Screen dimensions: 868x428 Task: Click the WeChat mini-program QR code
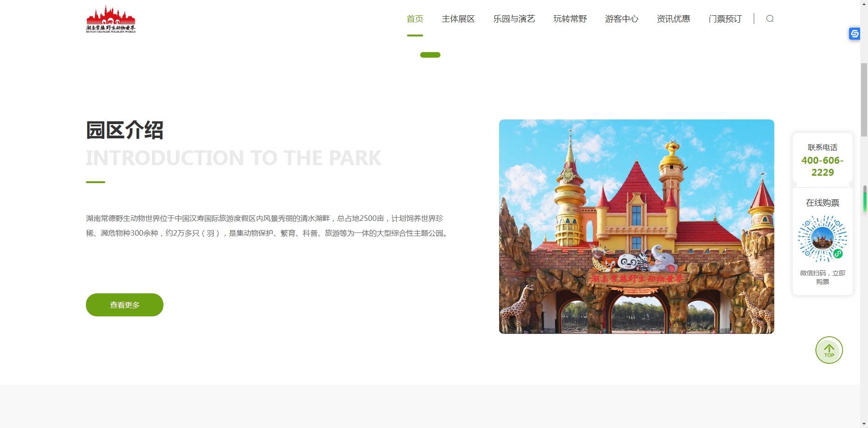pyautogui.click(x=822, y=239)
